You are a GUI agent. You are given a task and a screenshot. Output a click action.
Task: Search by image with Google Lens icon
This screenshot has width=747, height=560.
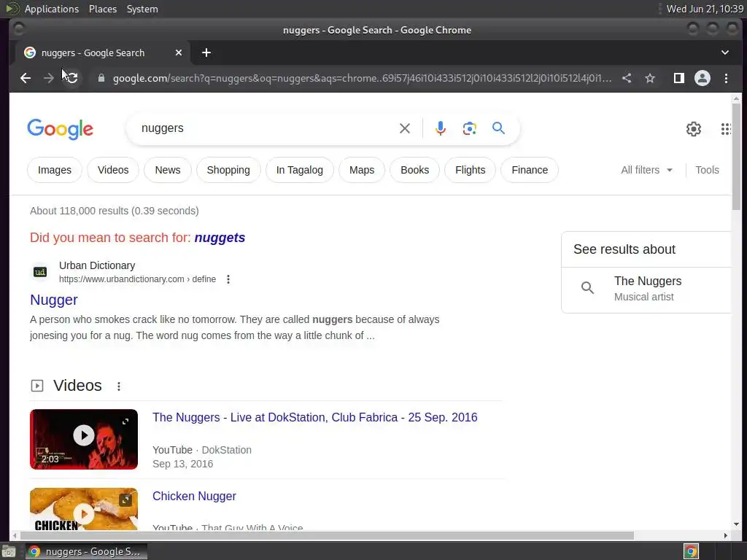(470, 128)
